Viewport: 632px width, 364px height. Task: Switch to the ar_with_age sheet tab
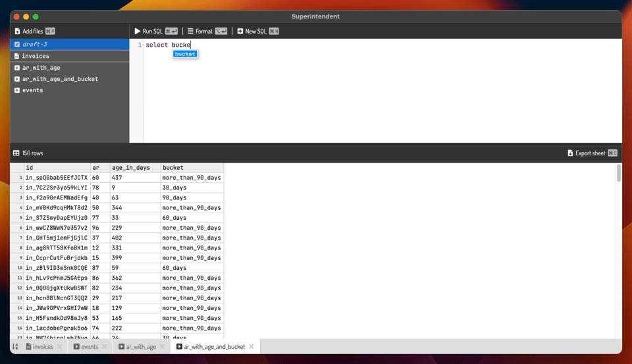pyautogui.click(x=141, y=347)
